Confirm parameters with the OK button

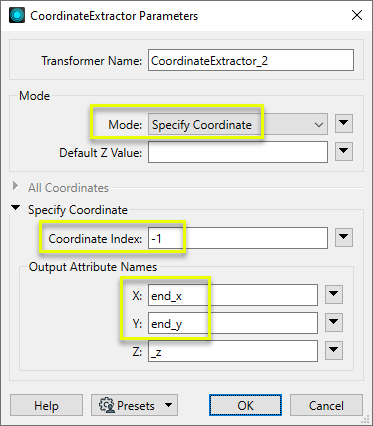coord(245,405)
